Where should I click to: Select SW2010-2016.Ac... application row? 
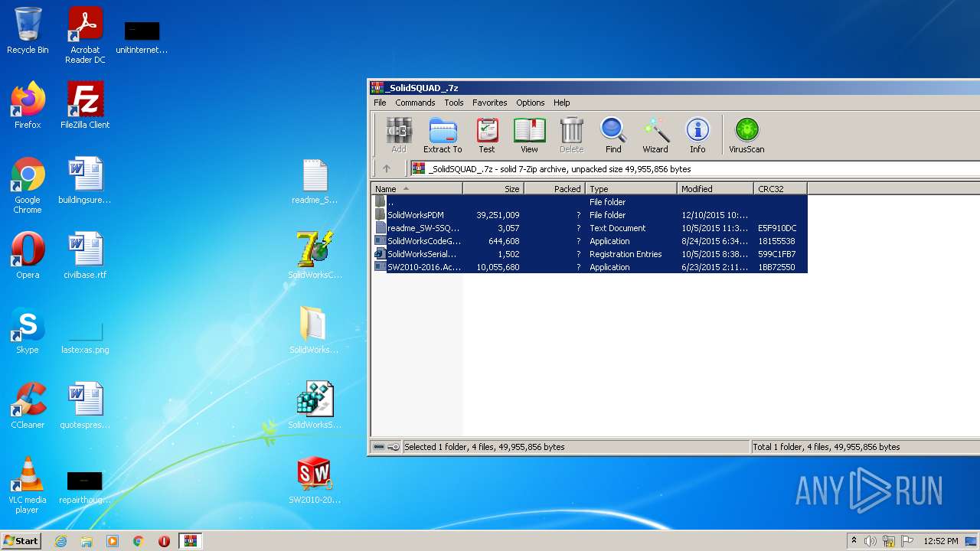590,267
